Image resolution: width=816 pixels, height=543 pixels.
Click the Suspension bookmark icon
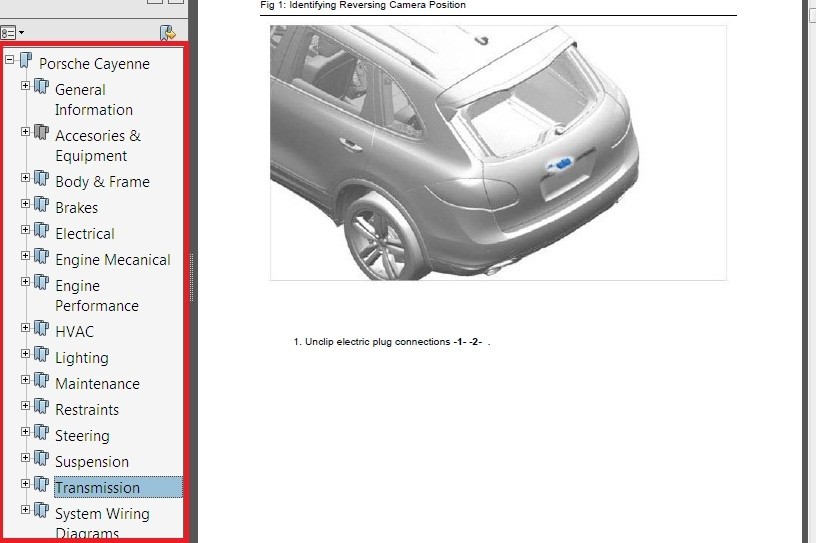pos(42,458)
